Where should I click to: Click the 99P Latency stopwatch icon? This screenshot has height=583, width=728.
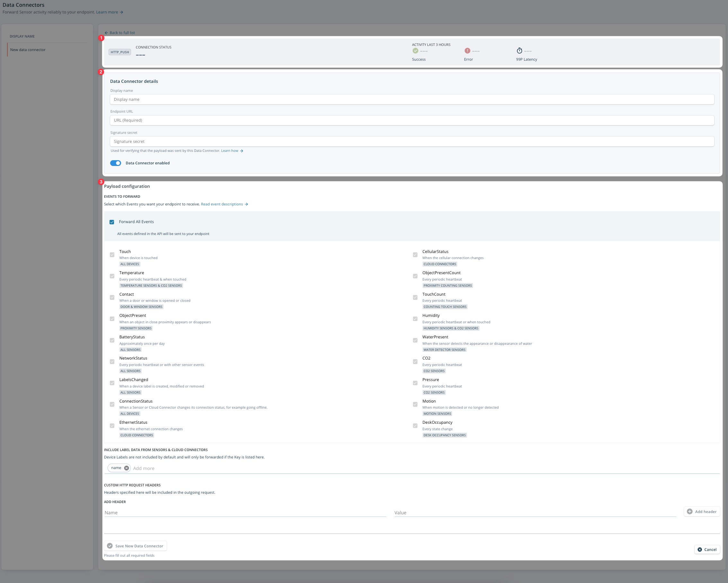tap(519, 51)
